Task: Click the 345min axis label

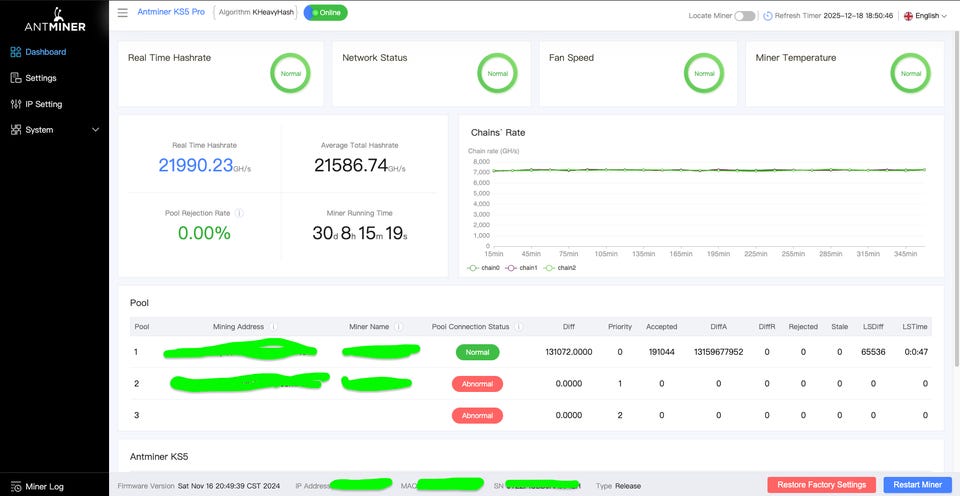Action: coord(906,254)
